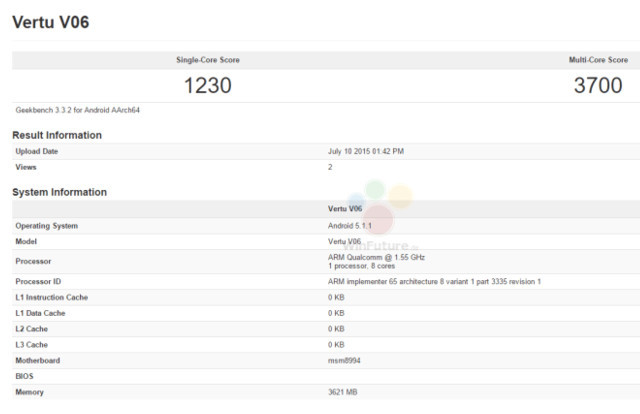Click the L1 Data Cache '0 KB' value
The width and height of the screenshot is (640, 414).
point(336,314)
